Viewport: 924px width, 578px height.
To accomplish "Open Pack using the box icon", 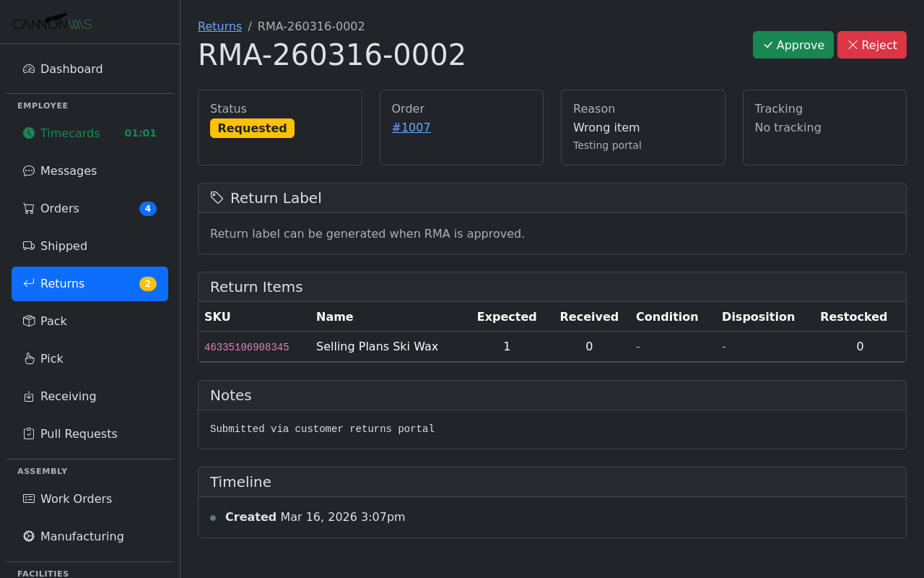I will click(28, 321).
